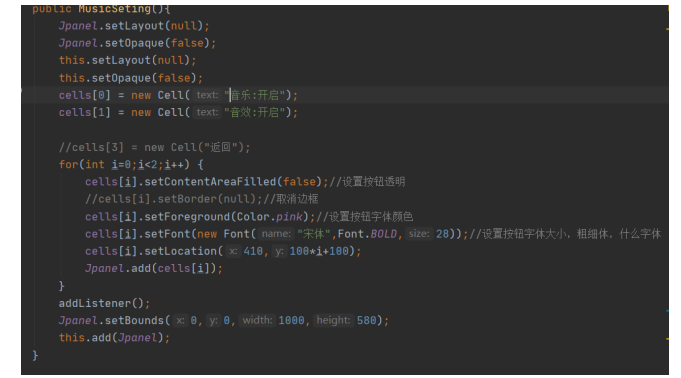The height and width of the screenshot is (378, 681).
Task: Click the 'Jpanel.setOpaque(false);' line
Action: pyautogui.click(x=137, y=43)
